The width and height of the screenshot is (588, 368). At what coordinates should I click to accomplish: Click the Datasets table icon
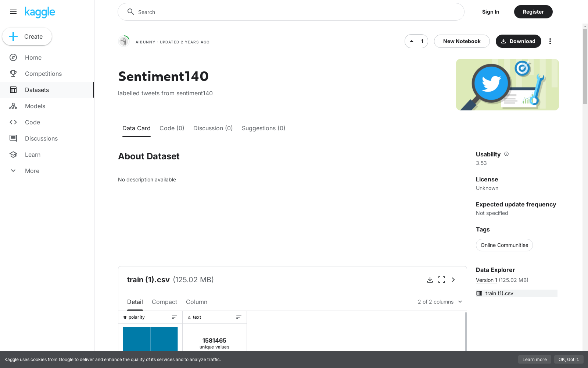coord(13,90)
